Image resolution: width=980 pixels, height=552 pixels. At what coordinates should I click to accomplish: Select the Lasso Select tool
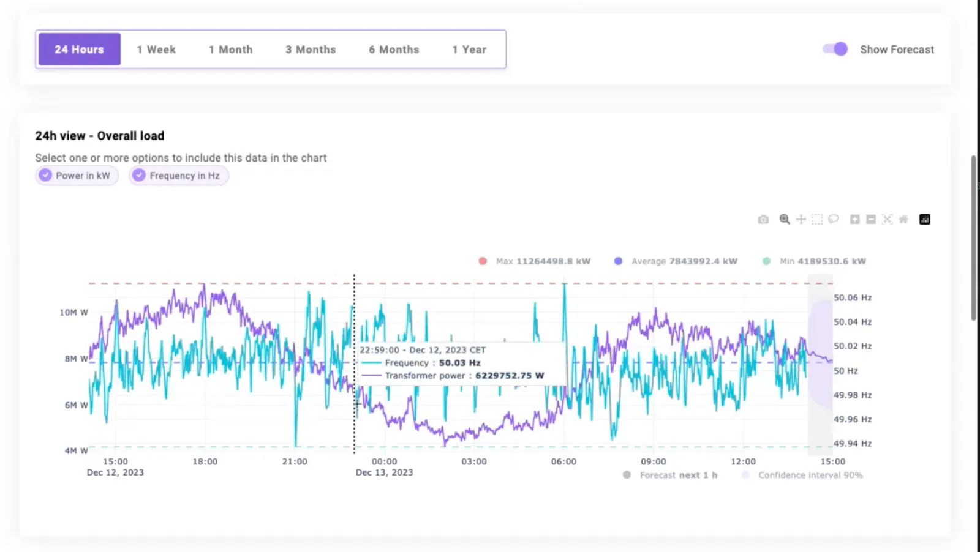click(x=834, y=219)
